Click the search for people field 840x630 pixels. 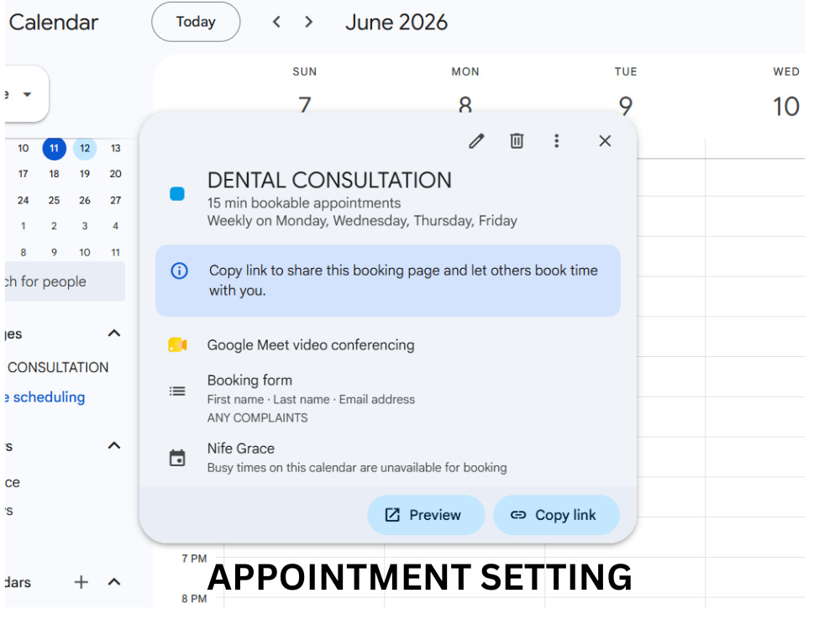[x=65, y=281]
